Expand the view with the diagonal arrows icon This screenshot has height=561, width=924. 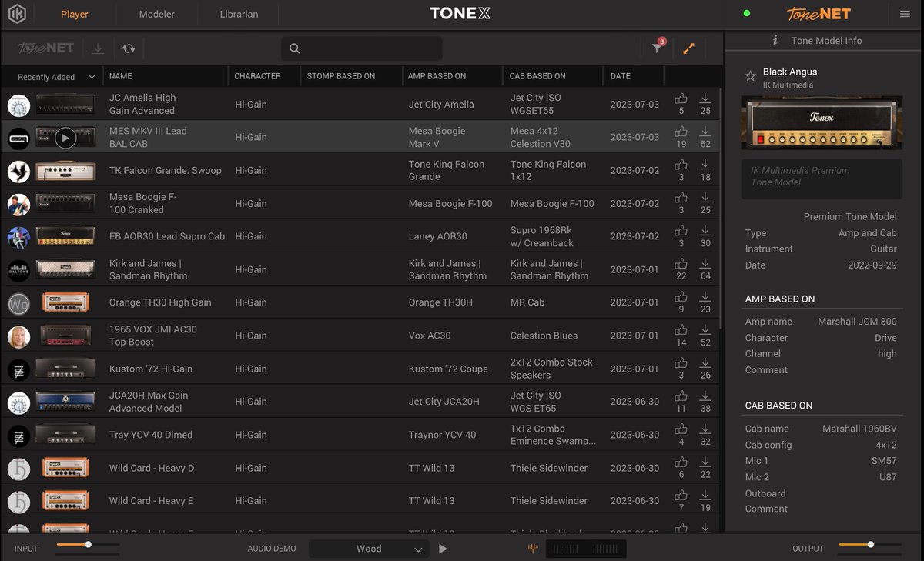pos(688,48)
